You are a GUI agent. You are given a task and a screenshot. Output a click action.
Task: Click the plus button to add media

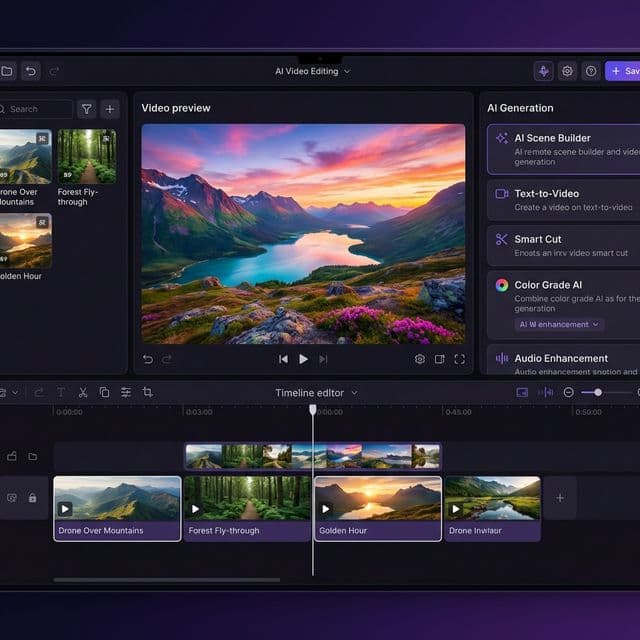110,109
